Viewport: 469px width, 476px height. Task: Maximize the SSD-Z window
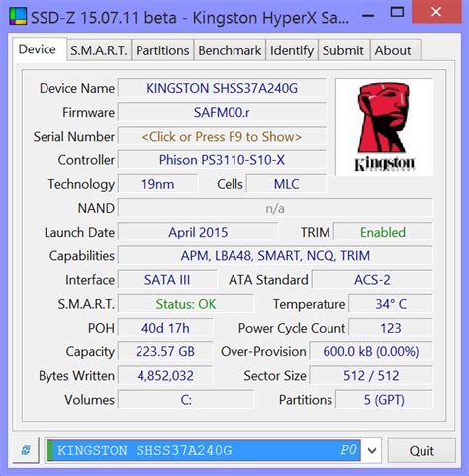pyautogui.click(x=397, y=13)
